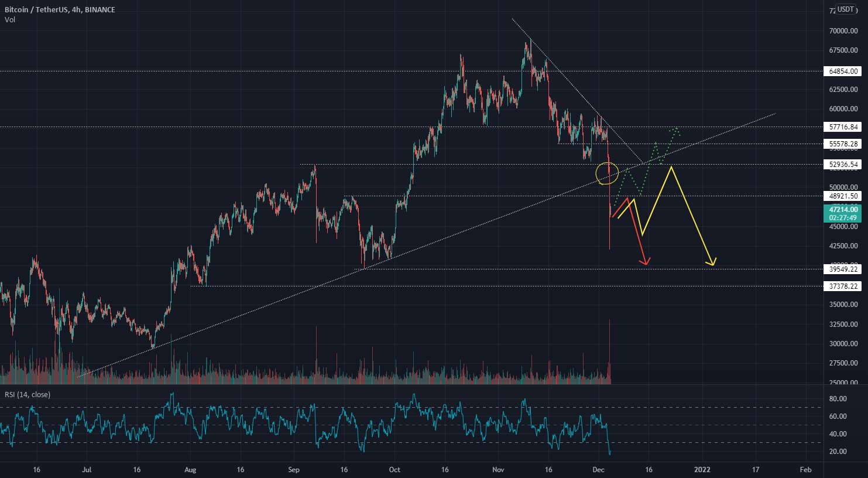Select the 64854.00 horizontal line price label

(x=844, y=71)
